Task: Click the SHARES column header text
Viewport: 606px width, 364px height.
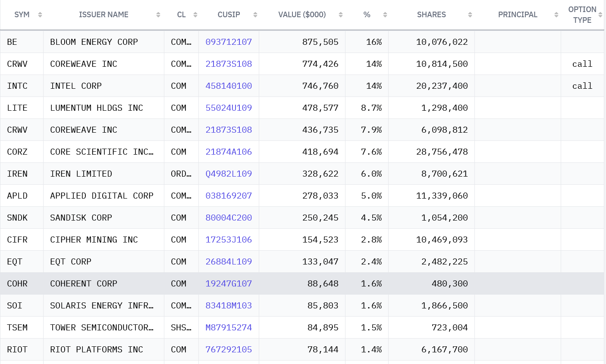Action: 431,15
